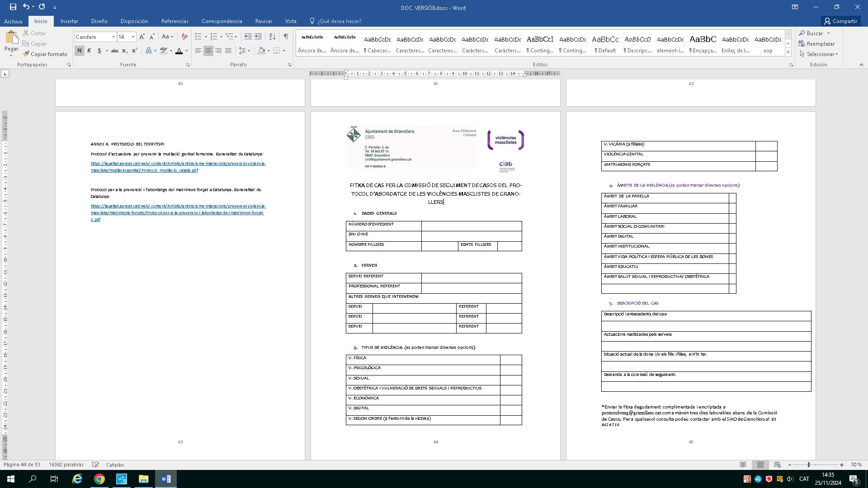Toggle Italic (K) formatting button
Screen dimensions: 868x488
coord(89,51)
